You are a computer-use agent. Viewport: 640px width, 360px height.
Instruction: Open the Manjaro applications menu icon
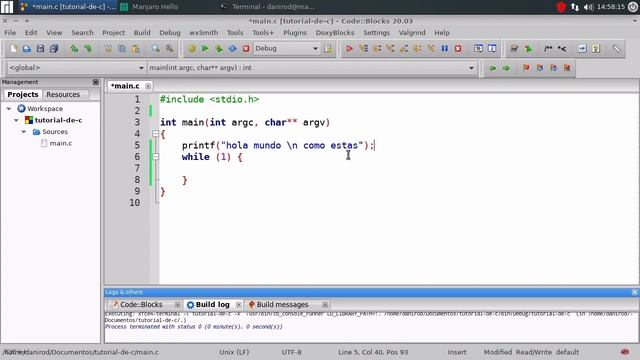(7, 7)
